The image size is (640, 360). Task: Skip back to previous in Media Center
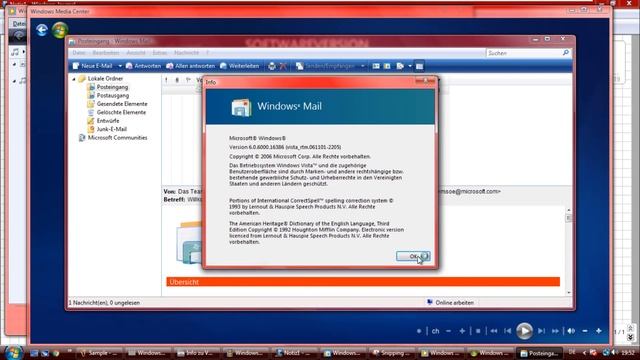pyautogui.click(x=507, y=331)
